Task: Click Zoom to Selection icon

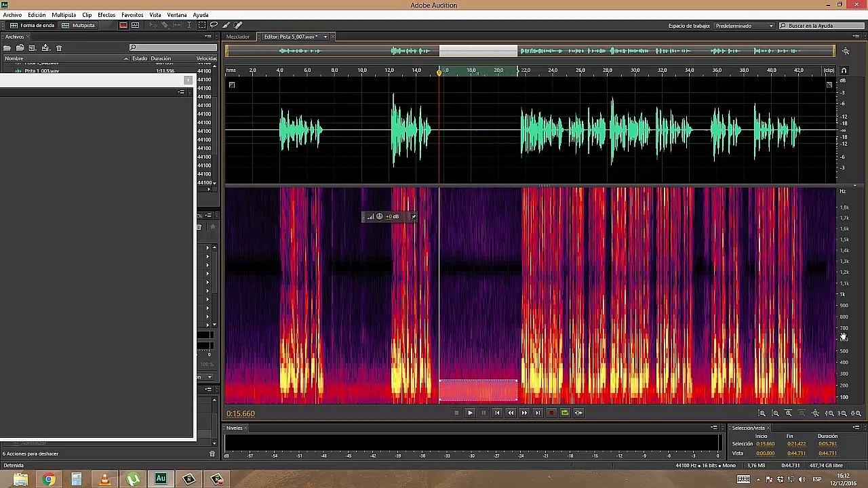Action: (856, 413)
